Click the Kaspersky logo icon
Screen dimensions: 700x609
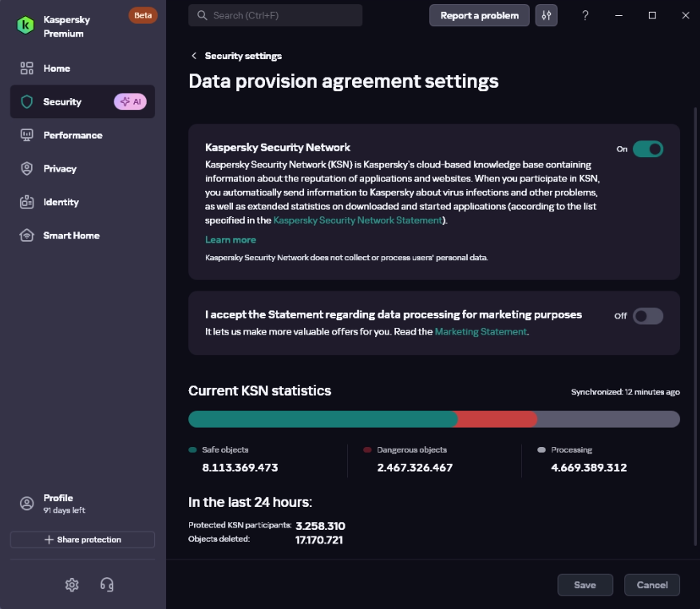pyautogui.click(x=26, y=25)
